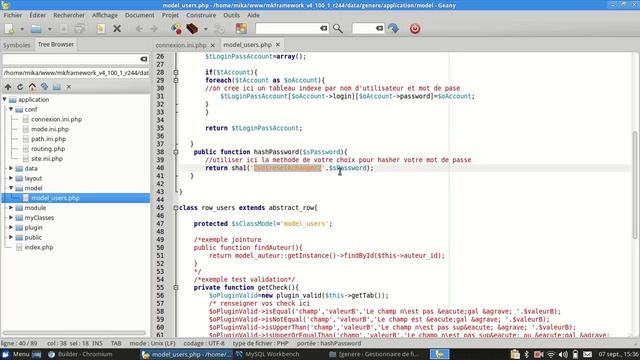Open the Affichage menu
Image resolution: width=640 pixels, height=360 pixels.
pos(104,15)
